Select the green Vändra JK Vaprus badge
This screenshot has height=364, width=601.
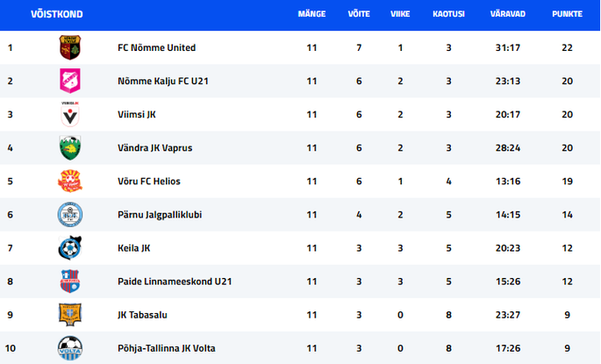point(70,147)
